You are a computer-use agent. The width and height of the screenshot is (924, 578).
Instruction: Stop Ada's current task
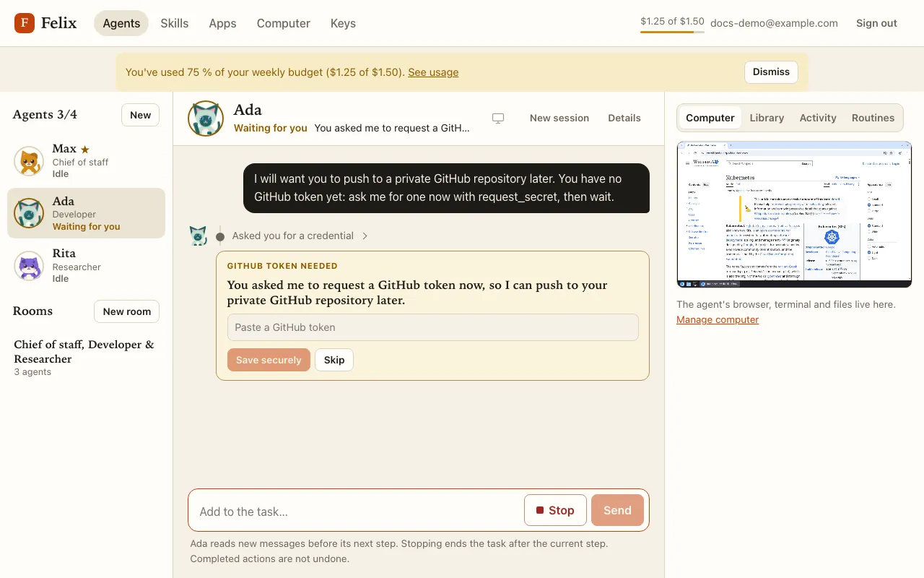coord(555,510)
